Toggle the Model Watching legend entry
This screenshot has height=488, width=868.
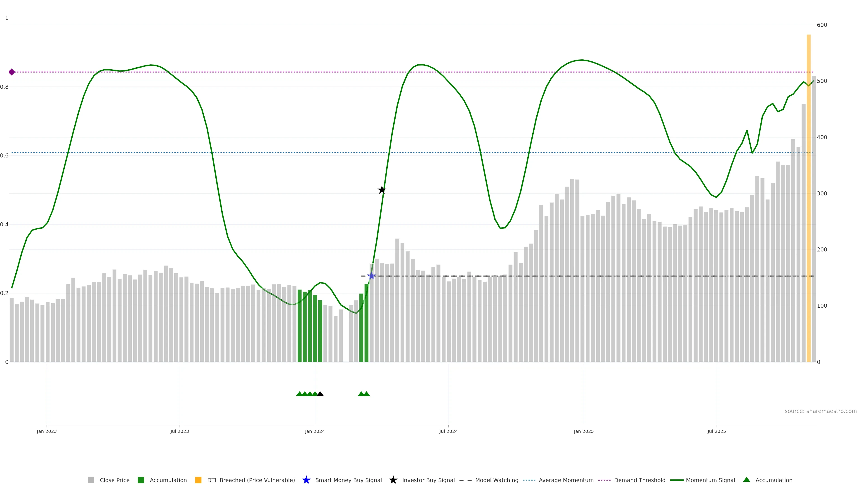click(496, 480)
